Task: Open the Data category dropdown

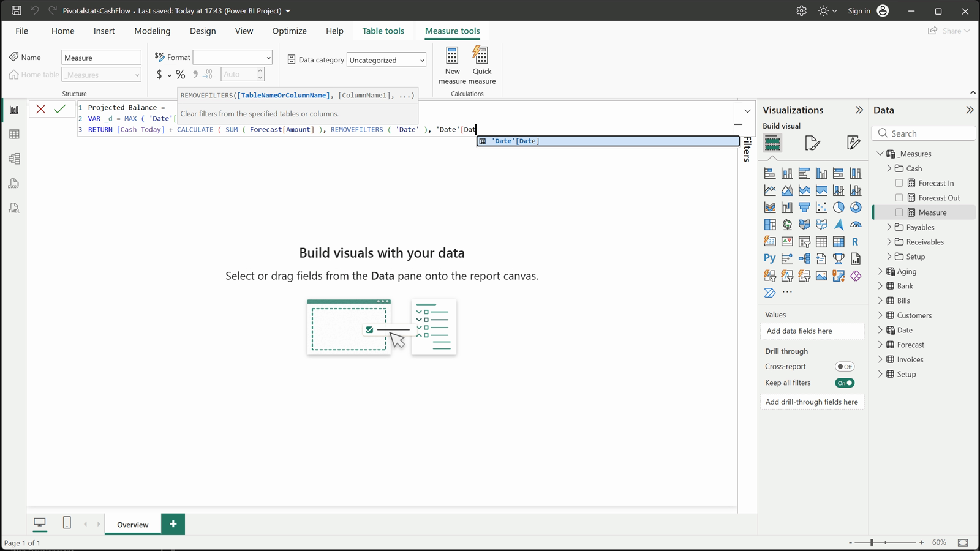Action: click(x=386, y=60)
